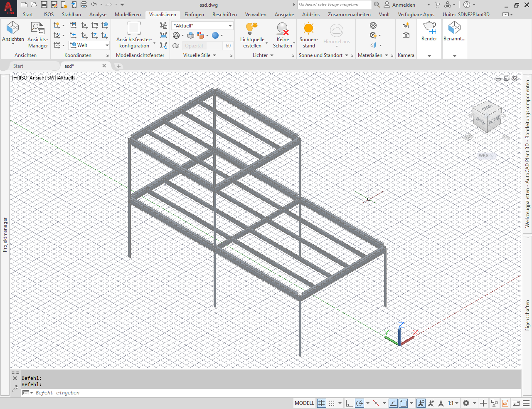Screen dimensions: 532x409
Task: Open the *Aktuell* visual style dropdown
Action: (202, 26)
